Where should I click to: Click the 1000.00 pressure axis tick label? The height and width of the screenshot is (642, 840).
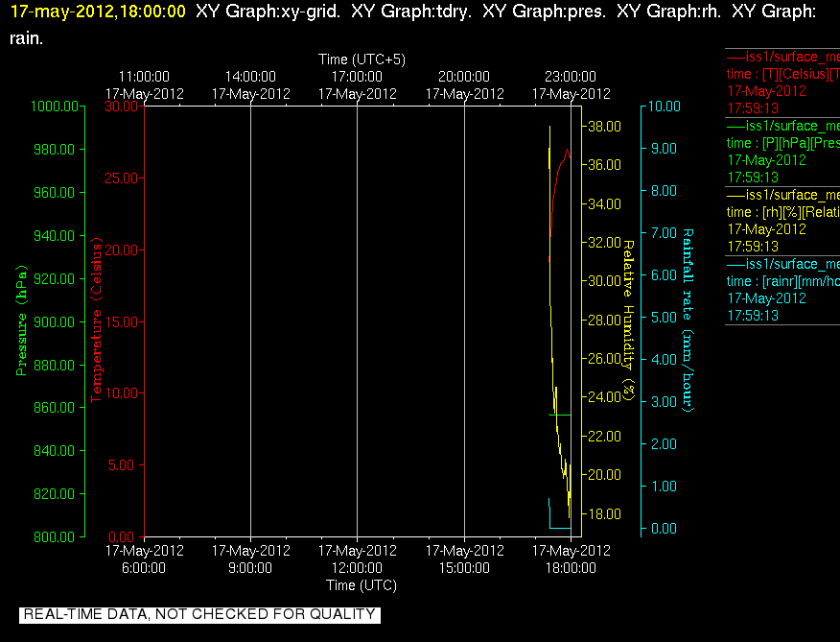[55, 107]
